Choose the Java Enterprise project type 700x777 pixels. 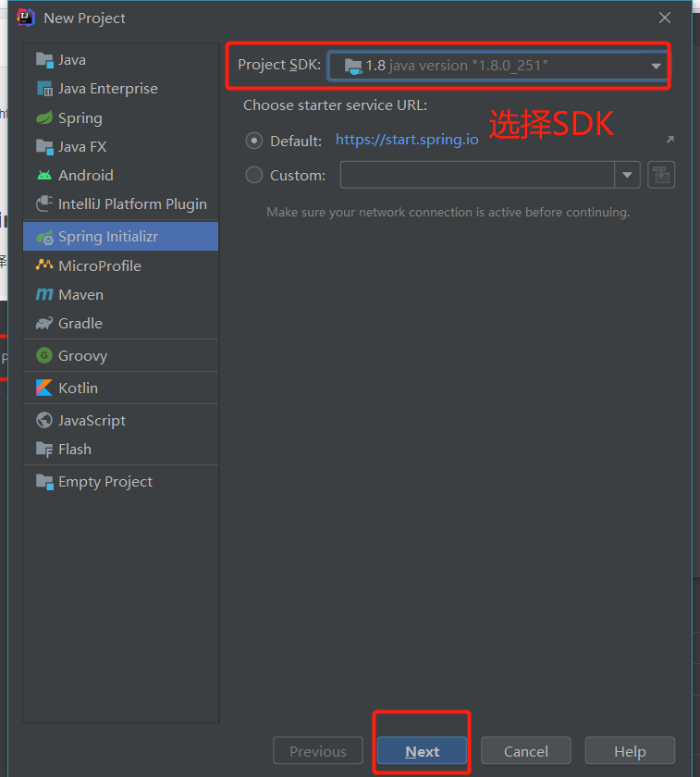coord(121,89)
